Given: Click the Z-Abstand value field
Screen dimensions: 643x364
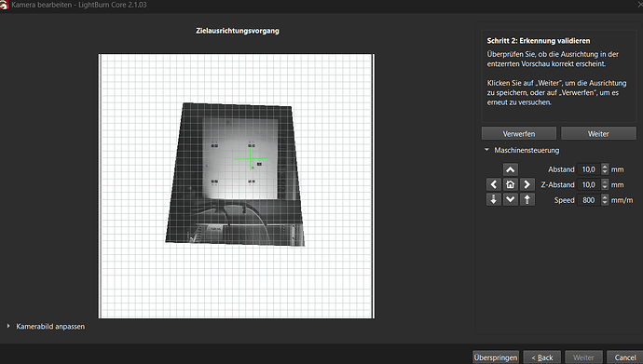Looking at the screenshot, I should pos(589,184).
